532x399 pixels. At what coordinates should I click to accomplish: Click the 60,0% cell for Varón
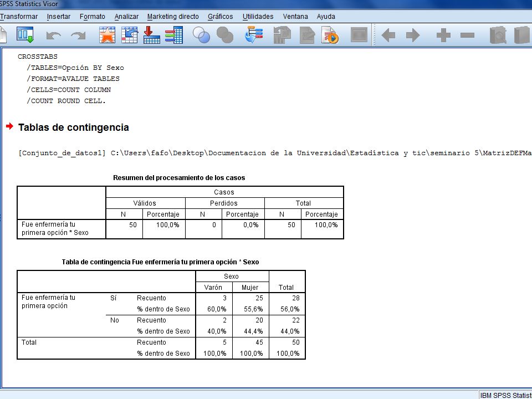[x=217, y=309]
